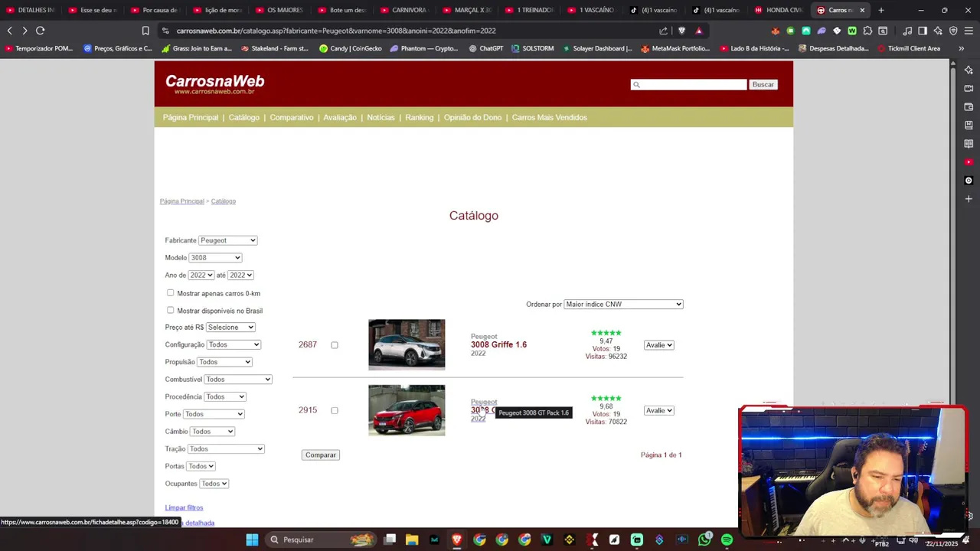
Task: Open the Fabricante dropdown showing Peugeot
Action: (x=227, y=240)
